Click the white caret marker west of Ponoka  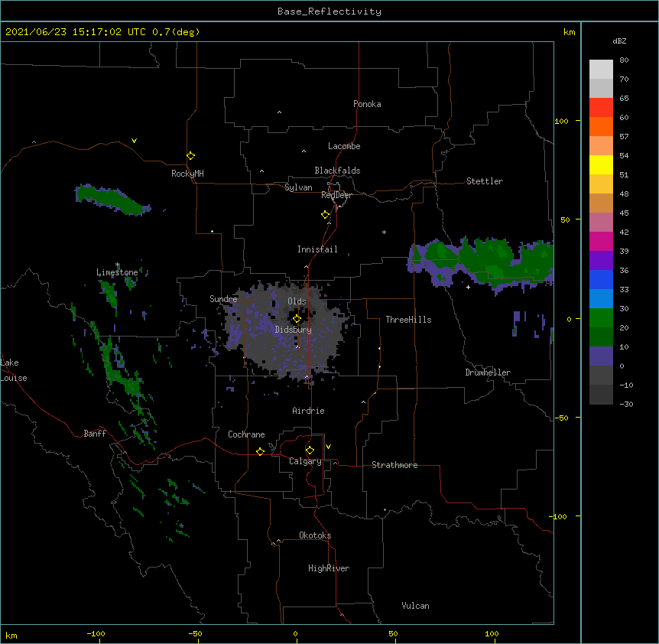279,112
